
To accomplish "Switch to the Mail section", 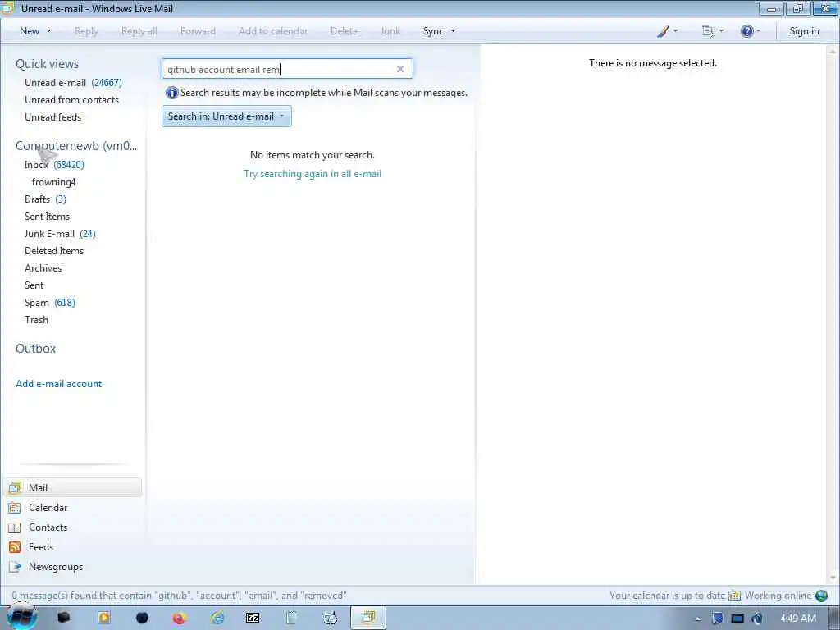I will click(x=73, y=487).
